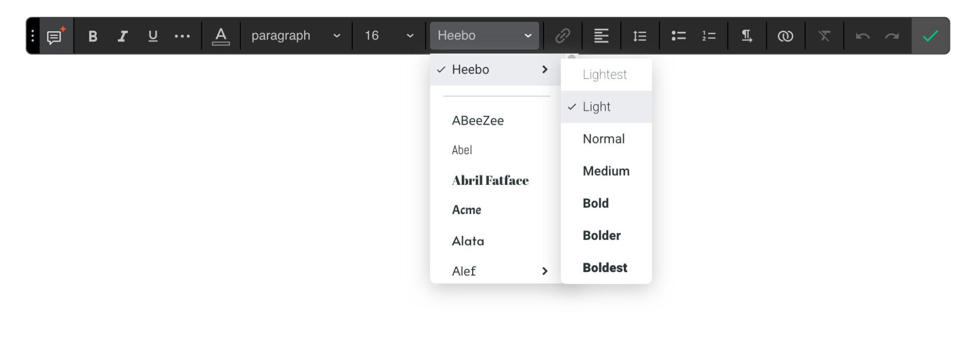Expand the Alef font weight submenu
This screenshot has height=337, width=980.
point(545,271)
